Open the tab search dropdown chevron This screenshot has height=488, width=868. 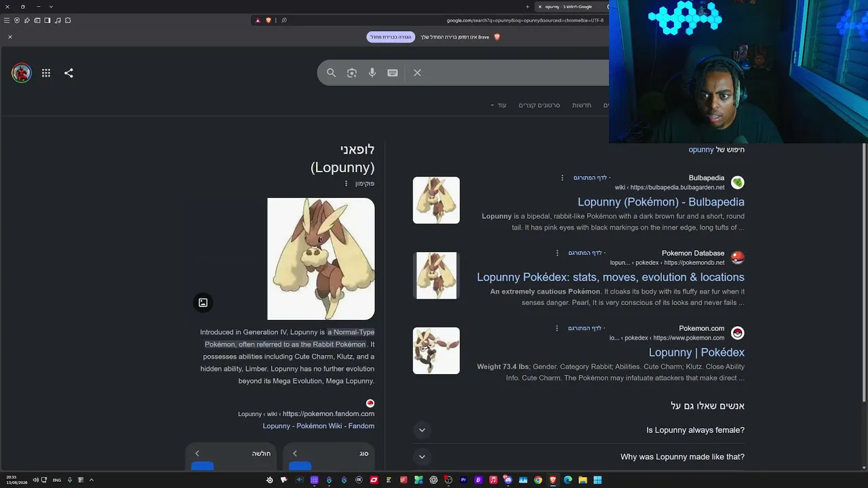click(x=51, y=7)
